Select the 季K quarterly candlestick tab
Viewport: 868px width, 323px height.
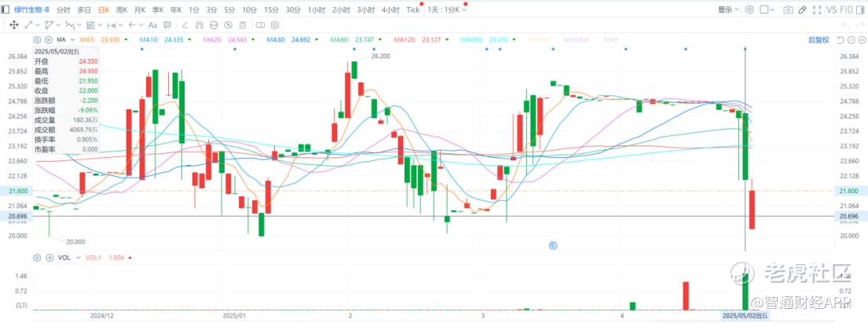click(158, 10)
